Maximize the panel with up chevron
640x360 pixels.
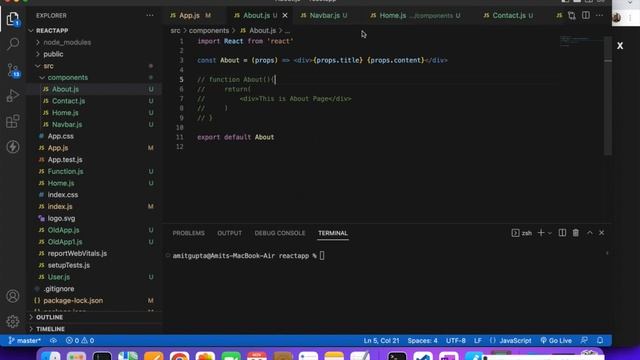[x=590, y=233]
